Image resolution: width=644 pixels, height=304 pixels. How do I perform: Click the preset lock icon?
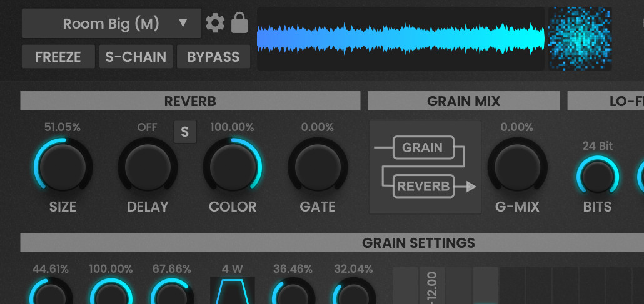click(239, 24)
